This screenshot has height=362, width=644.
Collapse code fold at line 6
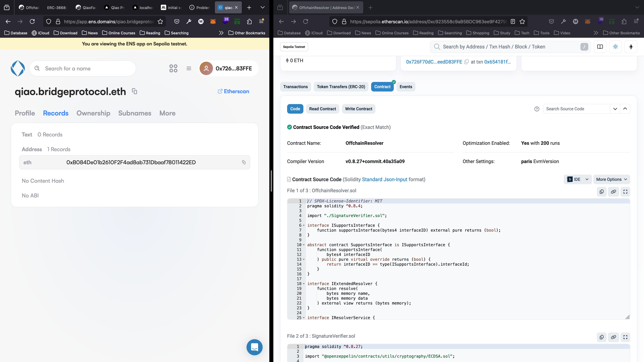304,225
